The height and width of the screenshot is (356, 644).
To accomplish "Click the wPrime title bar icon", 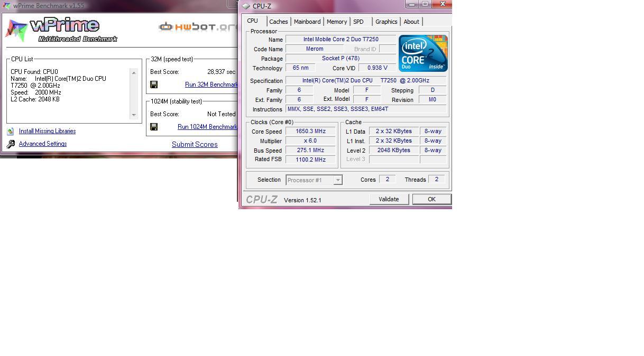I will tap(7, 5).
